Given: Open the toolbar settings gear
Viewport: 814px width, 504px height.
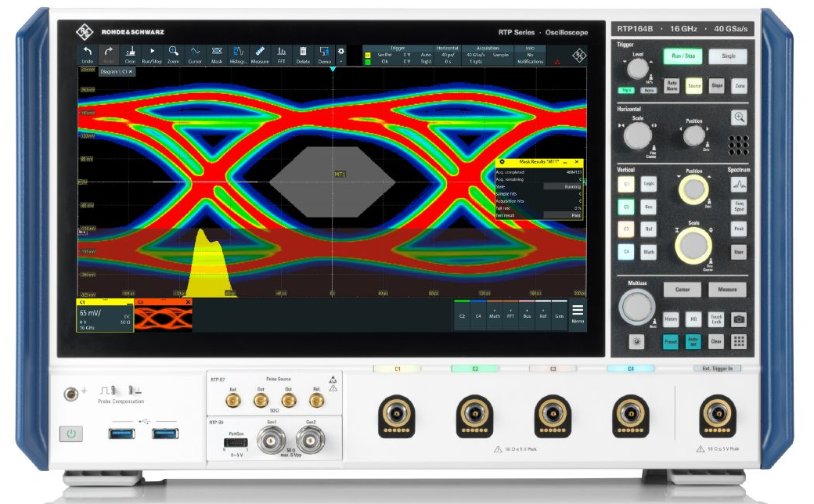Looking at the screenshot, I should tap(340, 52).
